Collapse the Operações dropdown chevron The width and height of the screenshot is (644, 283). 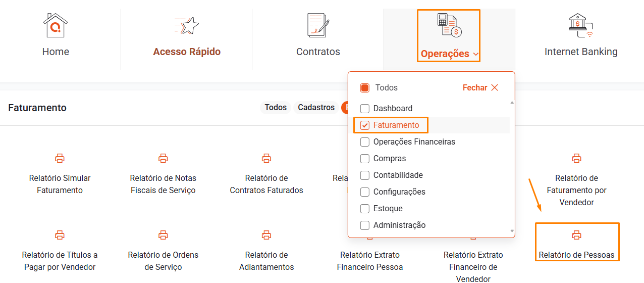[x=476, y=55]
